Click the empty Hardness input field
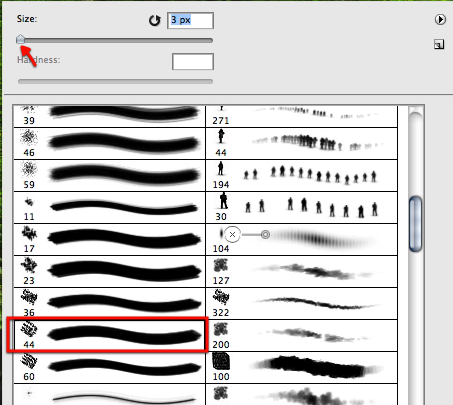The height and width of the screenshot is (405, 453). 193,62
